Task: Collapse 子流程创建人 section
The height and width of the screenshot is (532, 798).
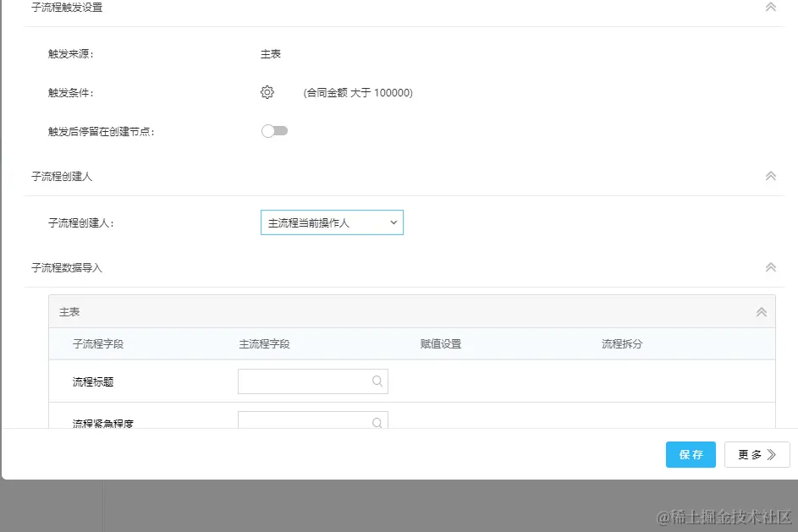Action: (x=771, y=176)
